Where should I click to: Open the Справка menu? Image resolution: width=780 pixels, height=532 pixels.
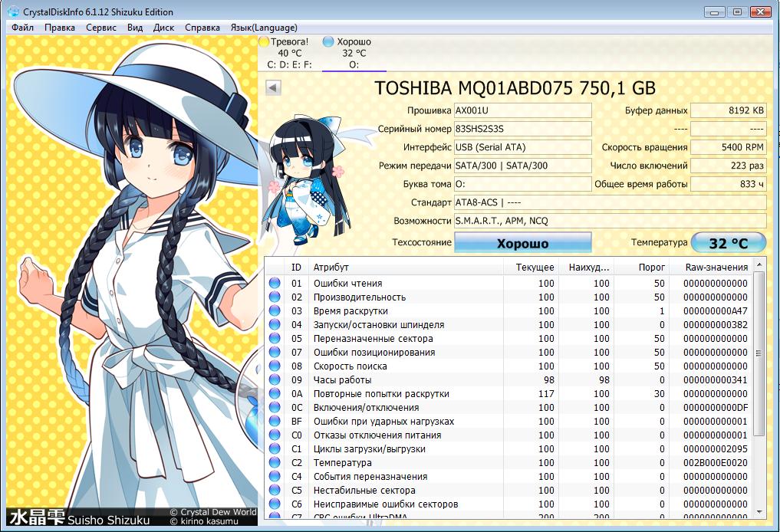click(x=202, y=28)
